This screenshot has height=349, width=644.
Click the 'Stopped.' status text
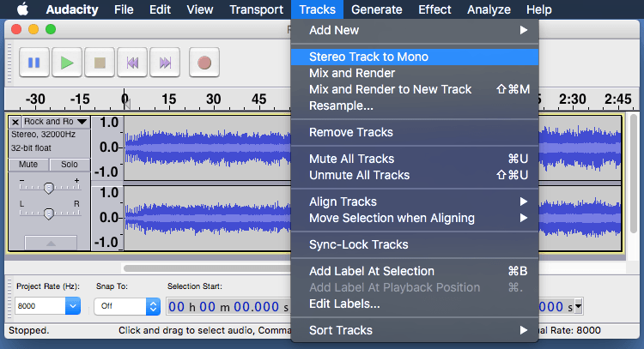tap(28, 330)
